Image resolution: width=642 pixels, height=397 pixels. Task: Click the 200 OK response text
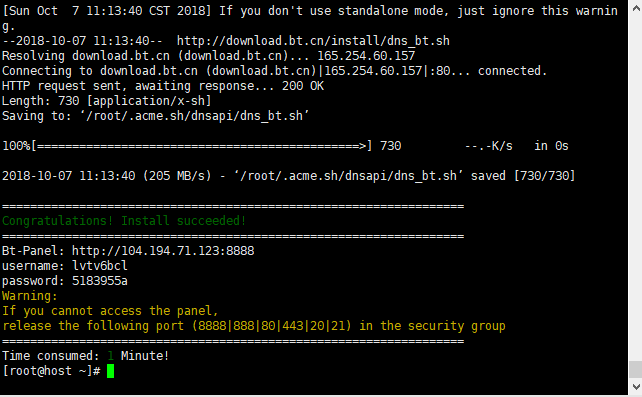pyautogui.click(x=303, y=86)
